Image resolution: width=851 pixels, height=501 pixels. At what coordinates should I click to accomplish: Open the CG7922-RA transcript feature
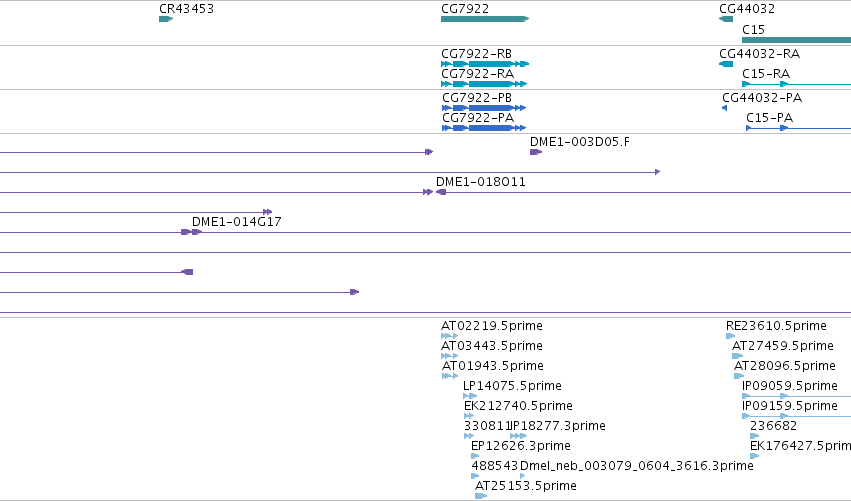point(484,84)
